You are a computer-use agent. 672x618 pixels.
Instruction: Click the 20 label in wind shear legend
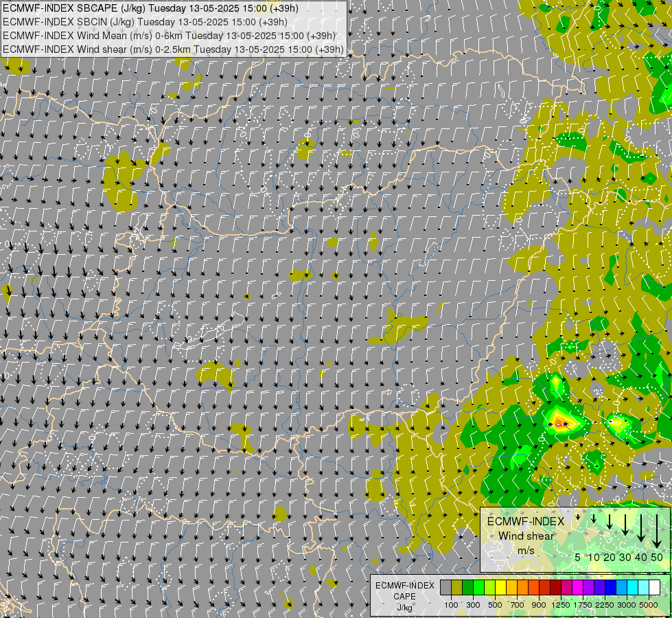tap(610, 557)
